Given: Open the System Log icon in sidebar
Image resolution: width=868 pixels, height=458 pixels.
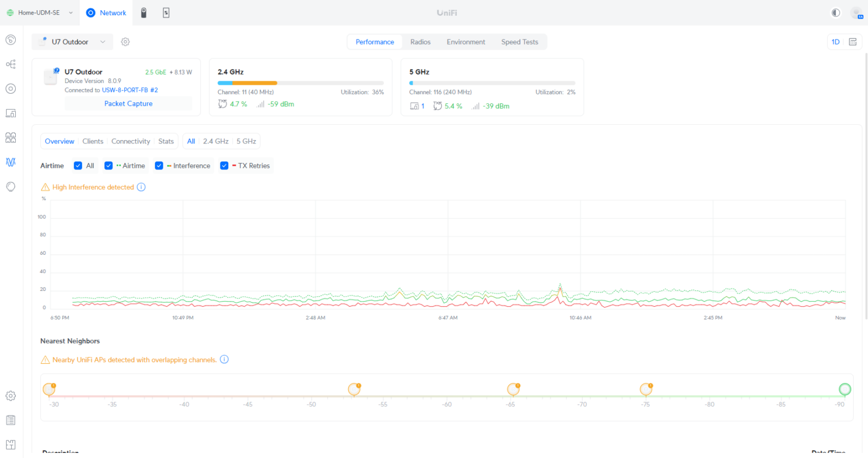Looking at the screenshot, I should pyautogui.click(x=10, y=420).
